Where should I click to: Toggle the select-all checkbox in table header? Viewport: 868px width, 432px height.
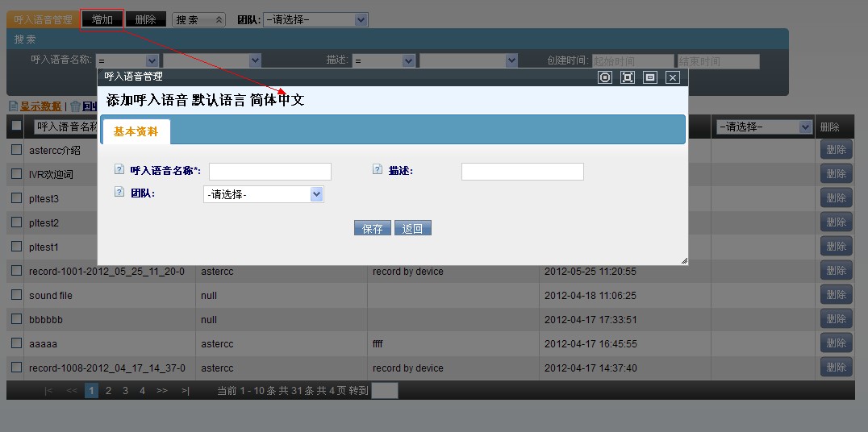point(16,126)
